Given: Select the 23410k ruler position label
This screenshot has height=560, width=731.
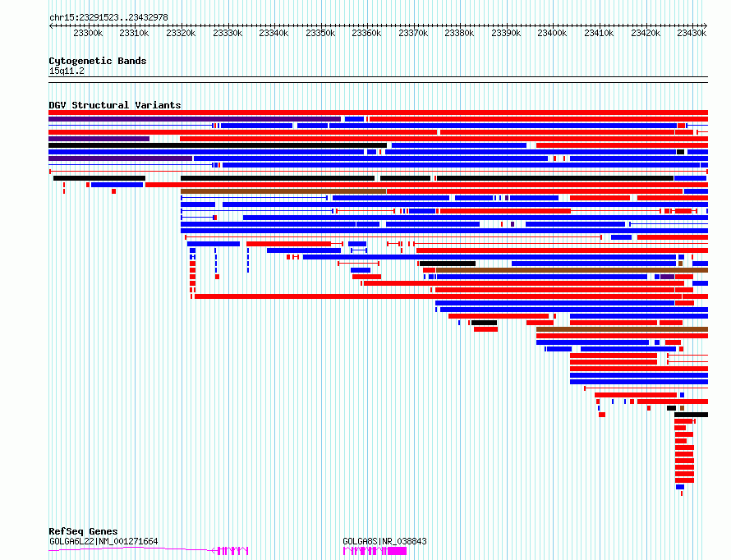Looking at the screenshot, I should click(599, 33).
